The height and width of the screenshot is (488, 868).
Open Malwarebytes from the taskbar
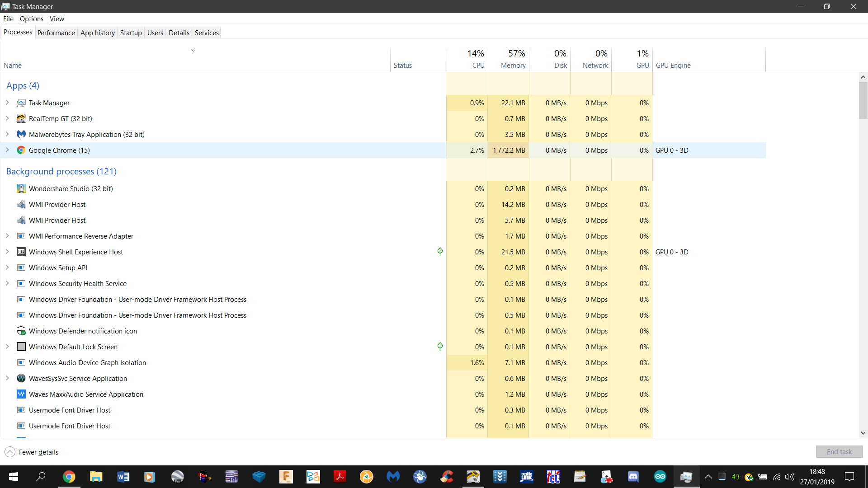tap(393, 477)
